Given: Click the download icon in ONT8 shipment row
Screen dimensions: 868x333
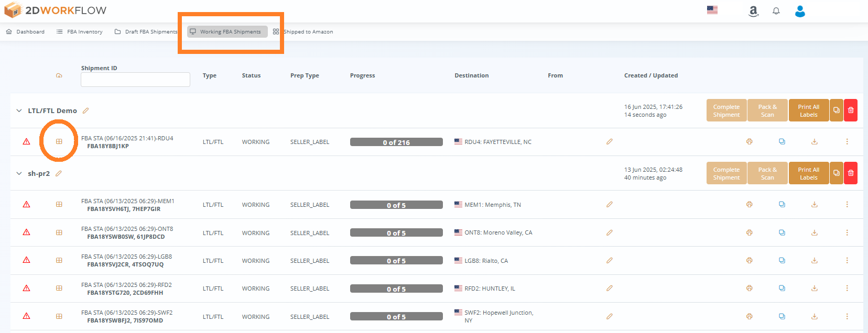Looking at the screenshot, I should pyautogui.click(x=815, y=232).
